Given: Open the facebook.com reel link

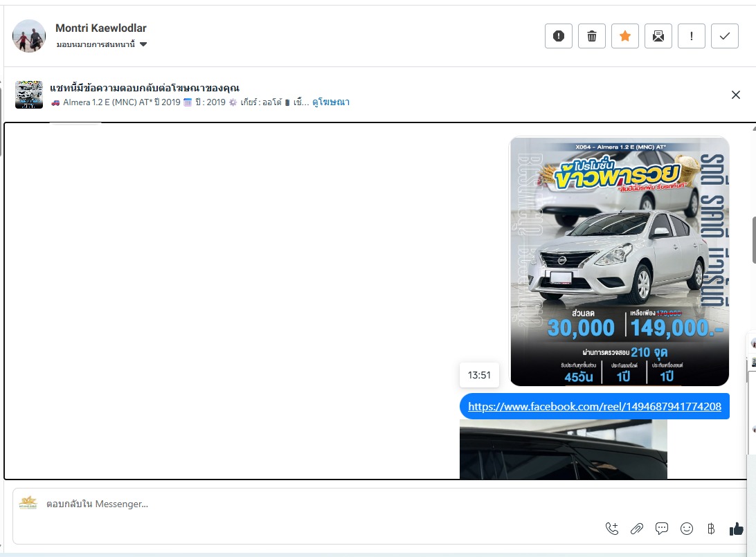Looking at the screenshot, I should tap(595, 407).
